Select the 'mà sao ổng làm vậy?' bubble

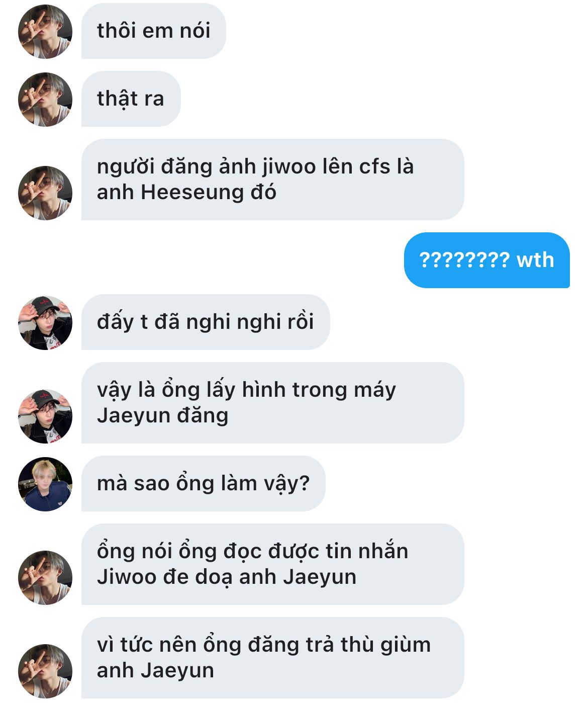tap(203, 484)
